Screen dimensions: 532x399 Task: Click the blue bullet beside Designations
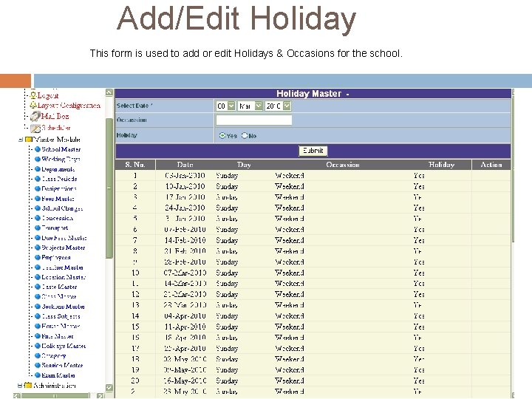tap(38, 188)
